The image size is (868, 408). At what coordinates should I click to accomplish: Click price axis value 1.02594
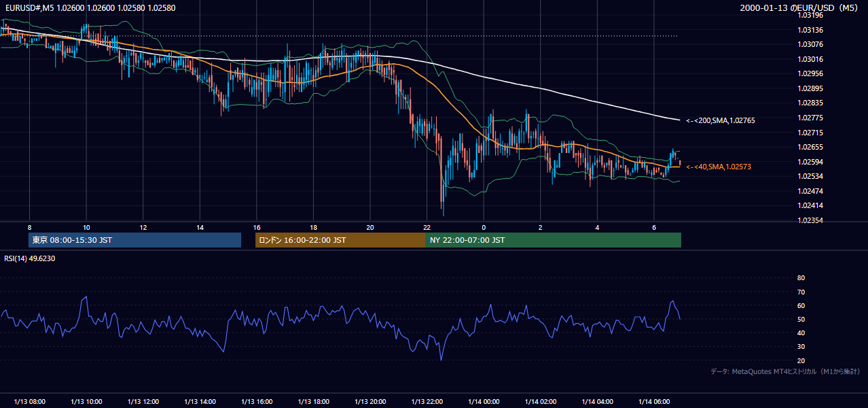click(810, 162)
